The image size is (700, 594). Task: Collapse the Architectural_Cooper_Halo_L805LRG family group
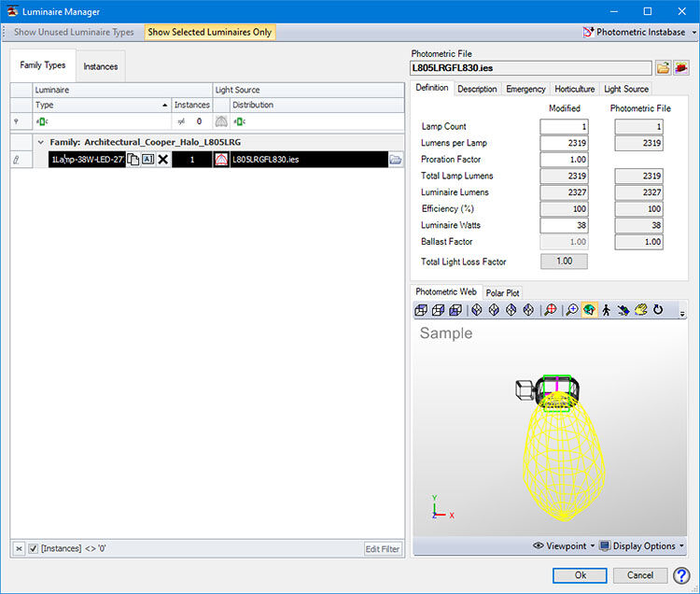click(x=39, y=142)
